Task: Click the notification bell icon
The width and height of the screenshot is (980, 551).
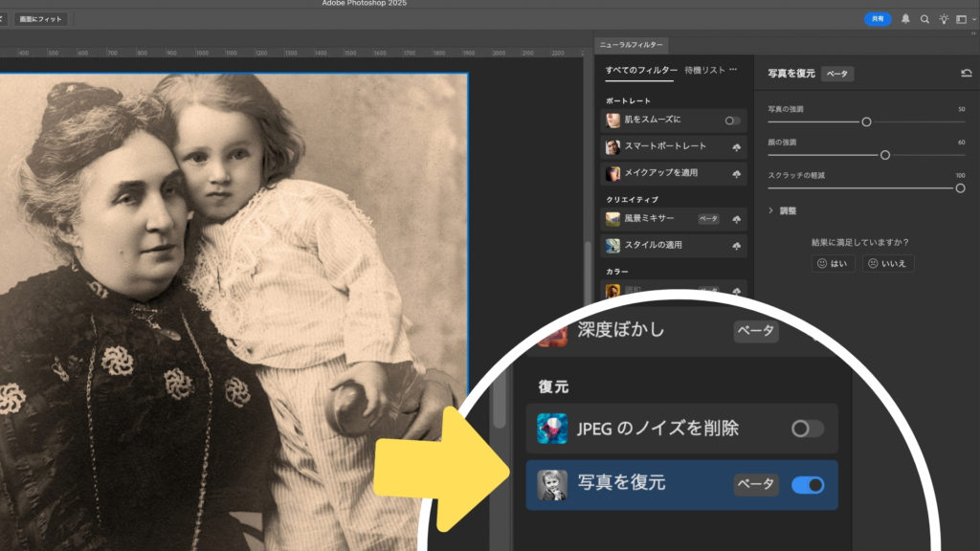Action: [905, 19]
